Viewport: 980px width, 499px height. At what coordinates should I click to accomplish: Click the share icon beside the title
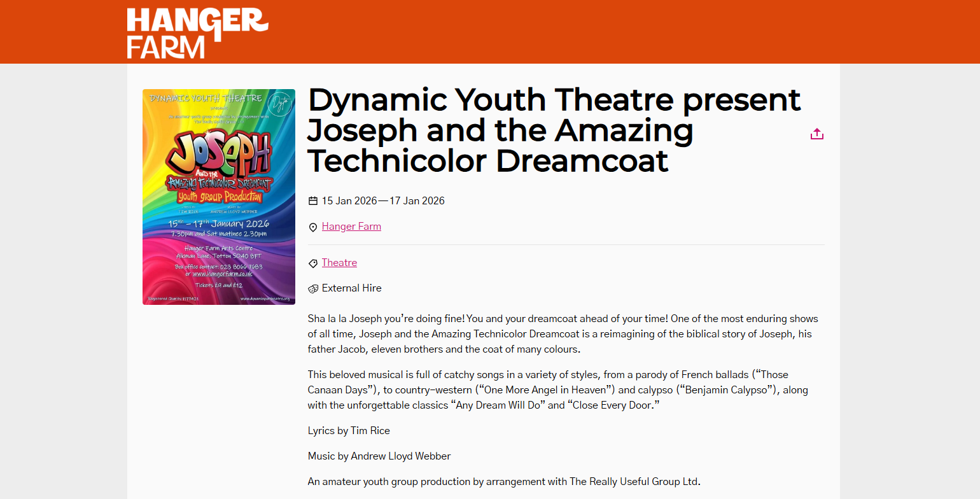816,134
